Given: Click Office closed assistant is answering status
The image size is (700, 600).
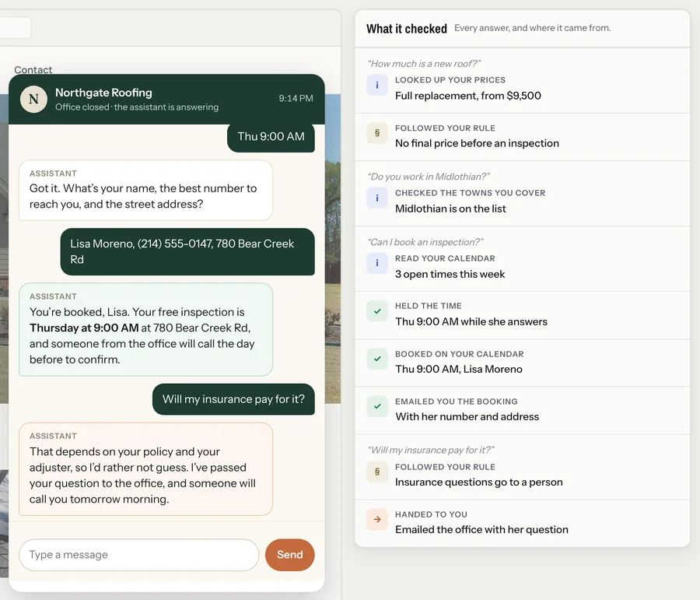Looking at the screenshot, I should click(x=137, y=107).
